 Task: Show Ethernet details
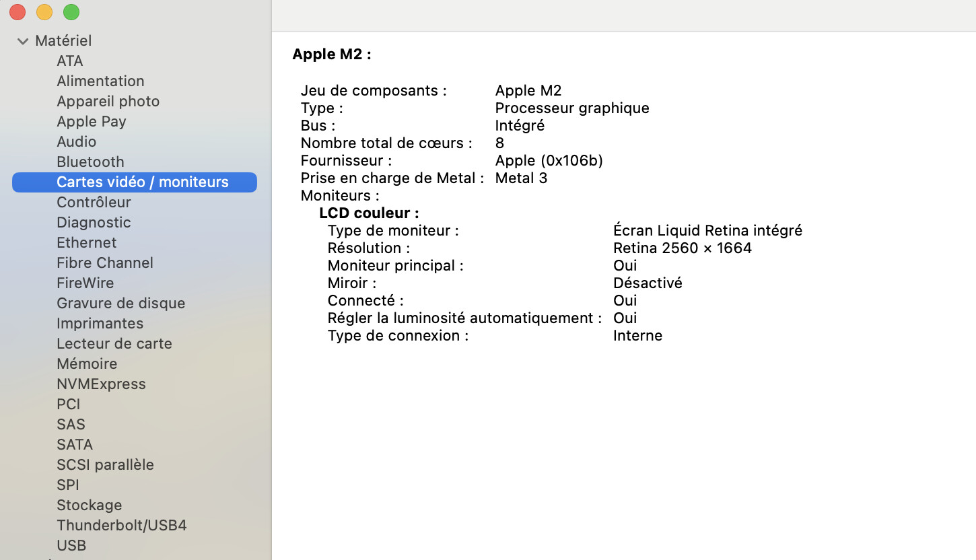tap(86, 242)
